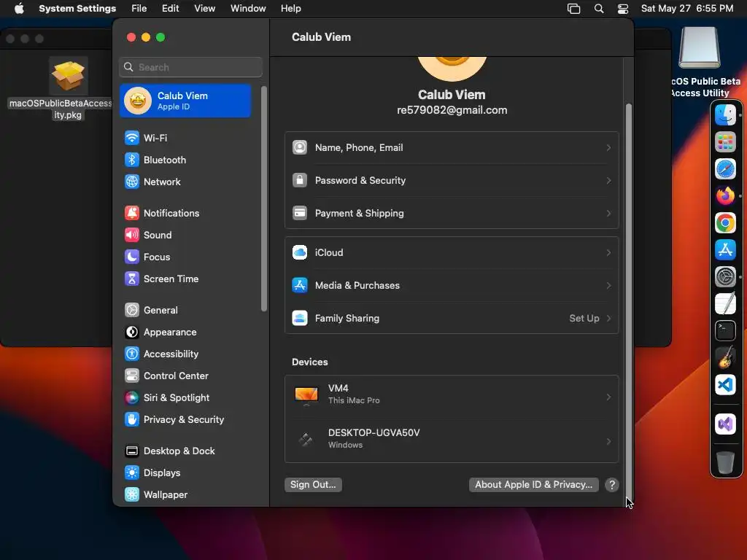Select Network globe icon in sidebar
Viewport: 747px width, 560px height.
click(x=132, y=182)
